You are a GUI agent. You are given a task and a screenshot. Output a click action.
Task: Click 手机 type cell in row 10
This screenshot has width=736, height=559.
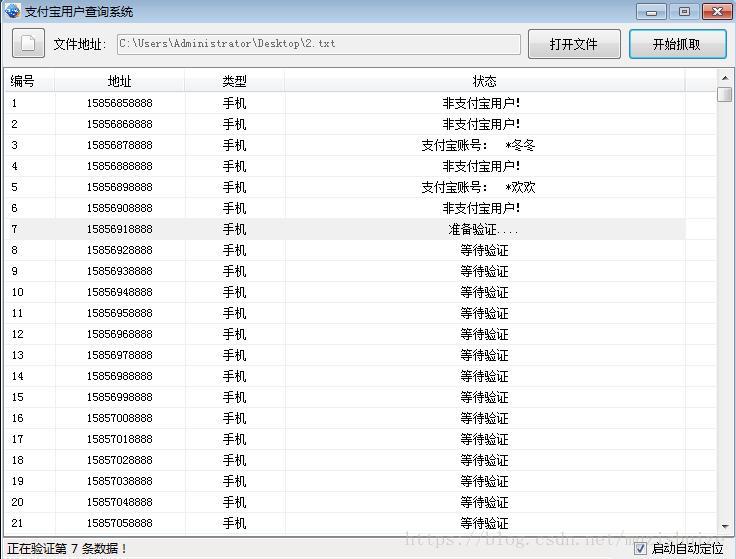tap(234, 292)
